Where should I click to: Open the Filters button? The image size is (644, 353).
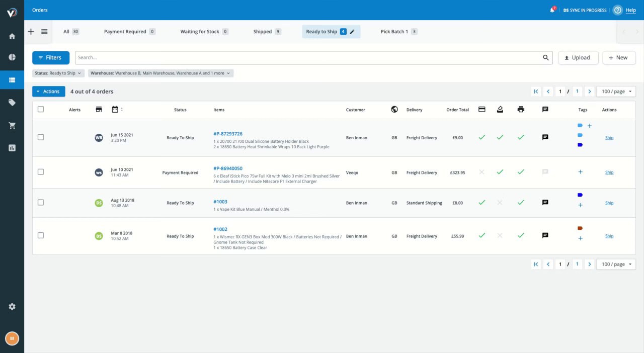[x=51, y=58]
